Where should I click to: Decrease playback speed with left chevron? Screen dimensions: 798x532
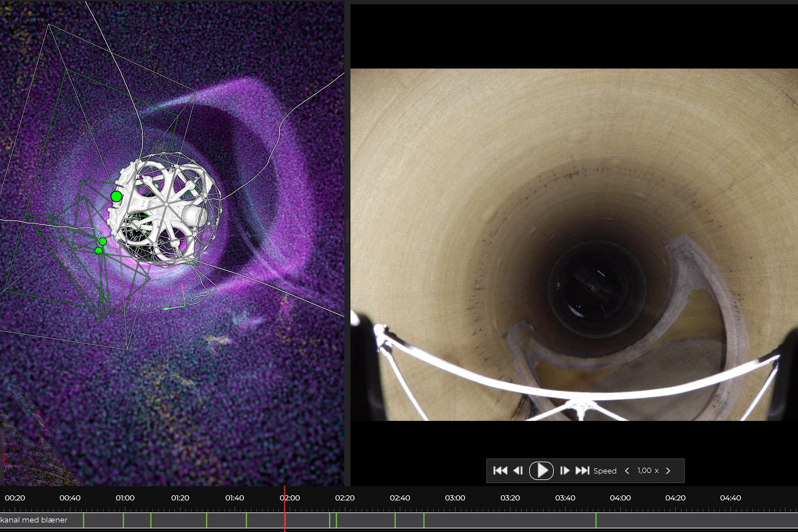(627, 471)
